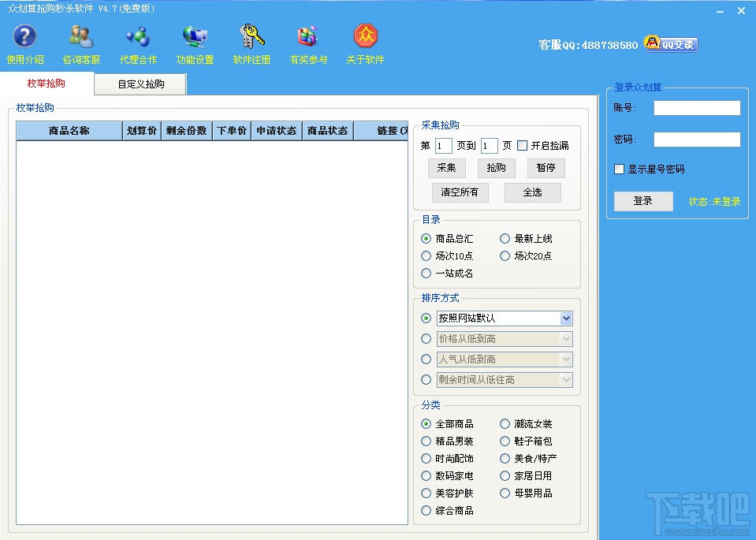
Task: Click the 抢购 button
Action: [x=497, y=168]
